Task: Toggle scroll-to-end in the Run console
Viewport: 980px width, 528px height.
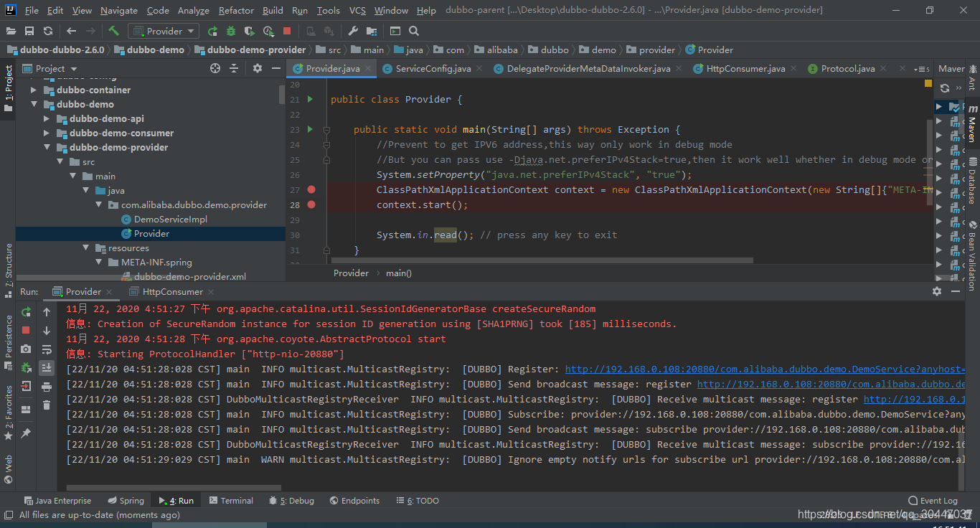Action: [x=47, y=368]
